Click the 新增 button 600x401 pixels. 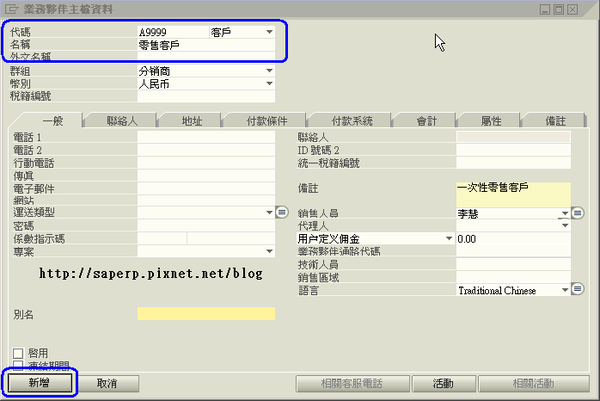(x=40, y=383)
